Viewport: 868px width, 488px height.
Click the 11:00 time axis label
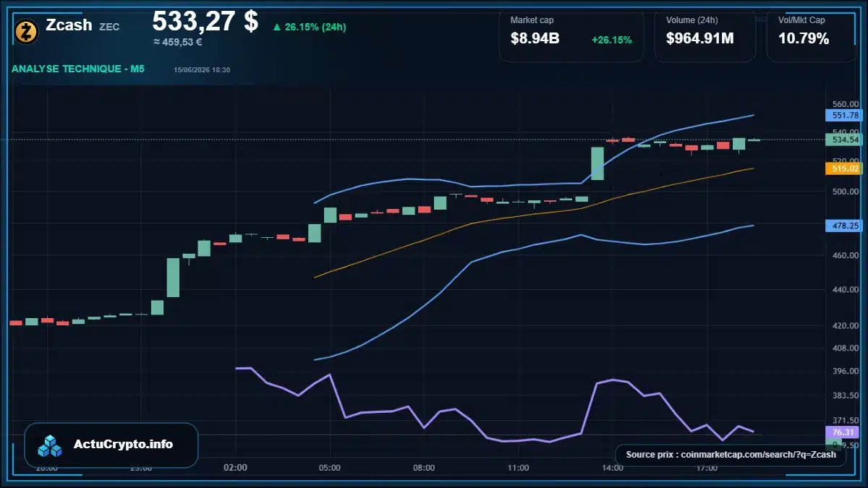point(518,468)
